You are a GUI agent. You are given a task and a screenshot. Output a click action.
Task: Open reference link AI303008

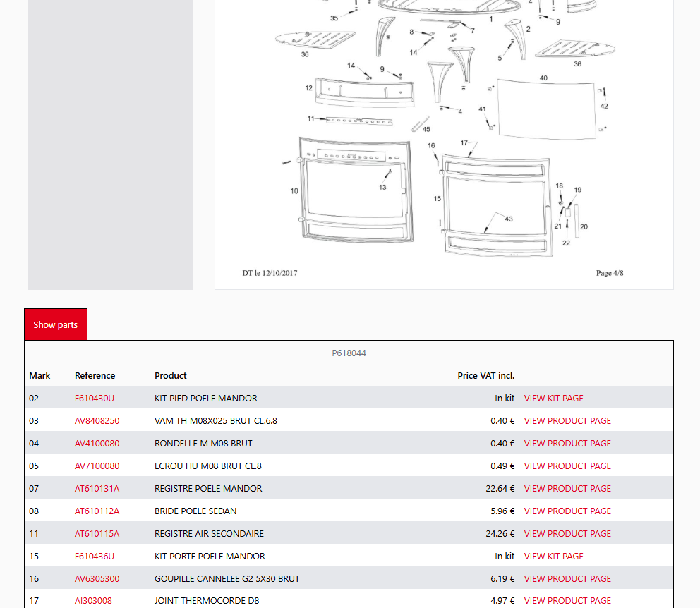[93, 600]
